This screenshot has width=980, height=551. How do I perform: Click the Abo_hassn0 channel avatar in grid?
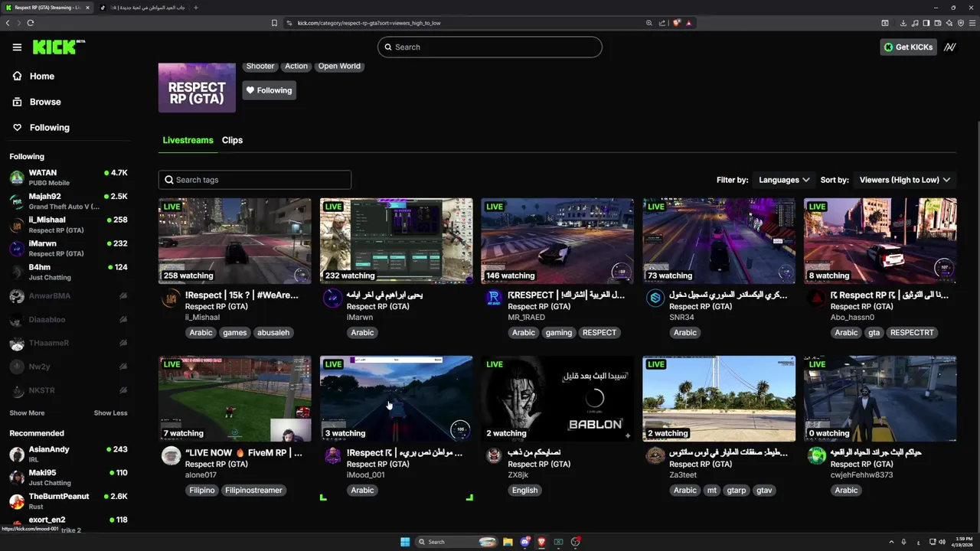[817, 299]
